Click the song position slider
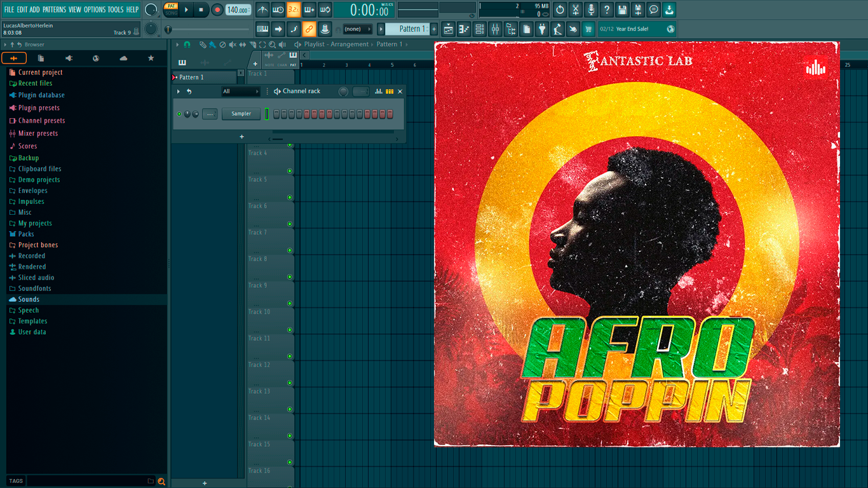This screenshot has width=868, height=488. [207, 29]
